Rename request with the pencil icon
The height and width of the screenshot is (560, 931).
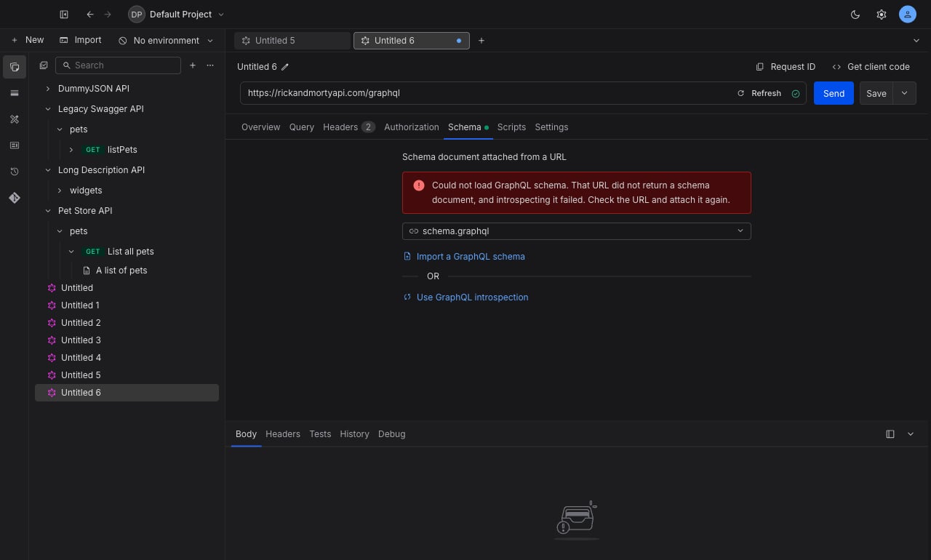tap(285, 67)
